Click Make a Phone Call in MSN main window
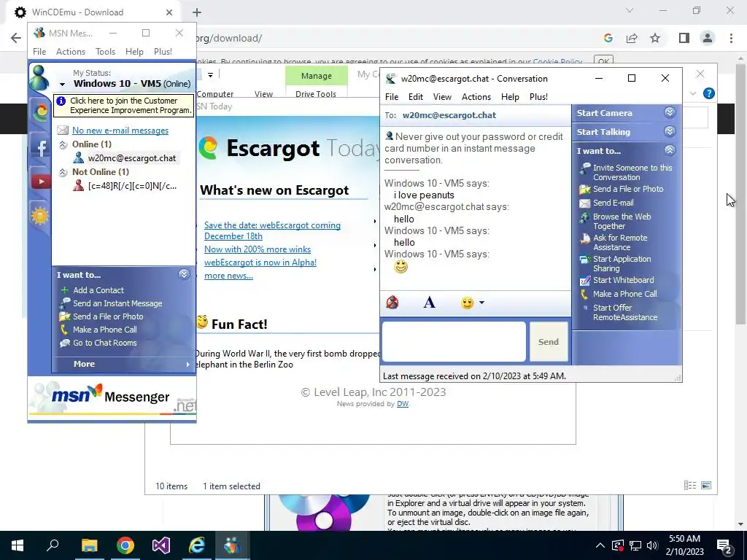Image resolution: width=747 pixels, height=560 pixels. point(104,330)
